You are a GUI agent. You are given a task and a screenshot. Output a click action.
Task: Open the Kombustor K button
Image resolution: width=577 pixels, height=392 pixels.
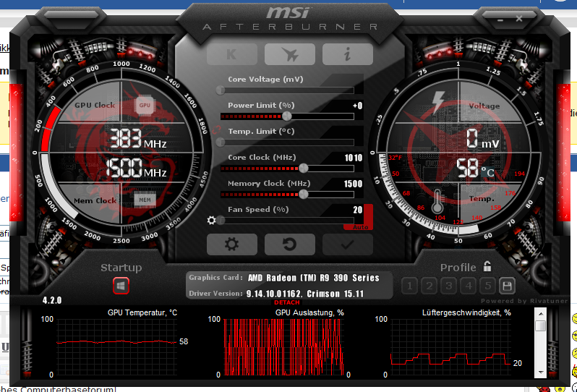232,54
